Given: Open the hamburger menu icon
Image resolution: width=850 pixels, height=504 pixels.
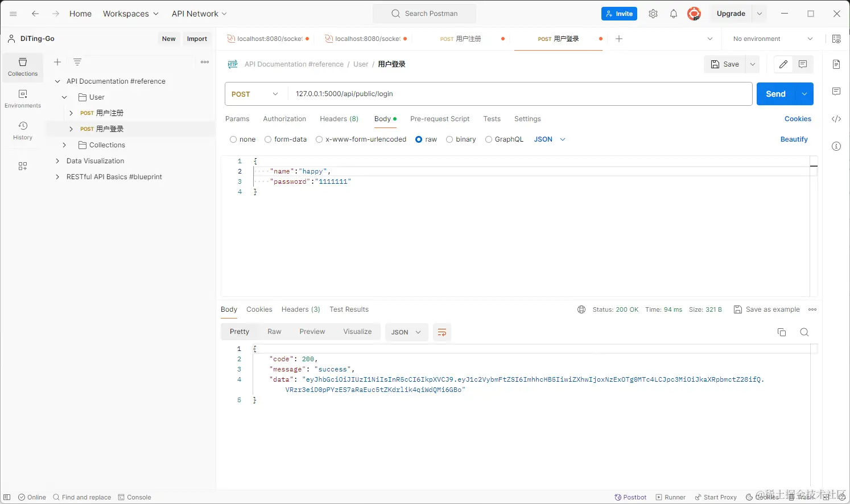Looking at the screenshot, I should point(13,14).
